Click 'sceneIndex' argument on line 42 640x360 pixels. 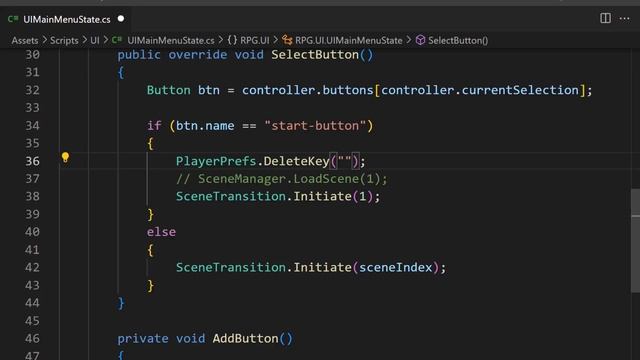click(x=396, y=267)
